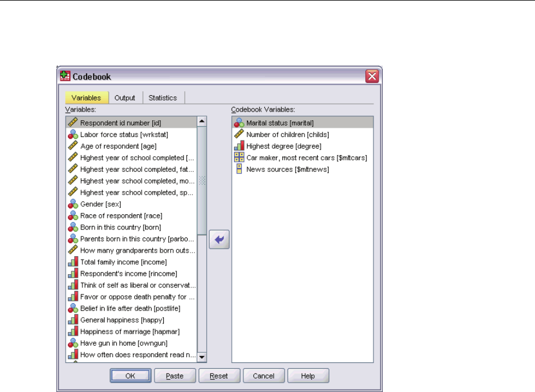Click the nominal icon beside Parents born in this country

coord(73,239)
